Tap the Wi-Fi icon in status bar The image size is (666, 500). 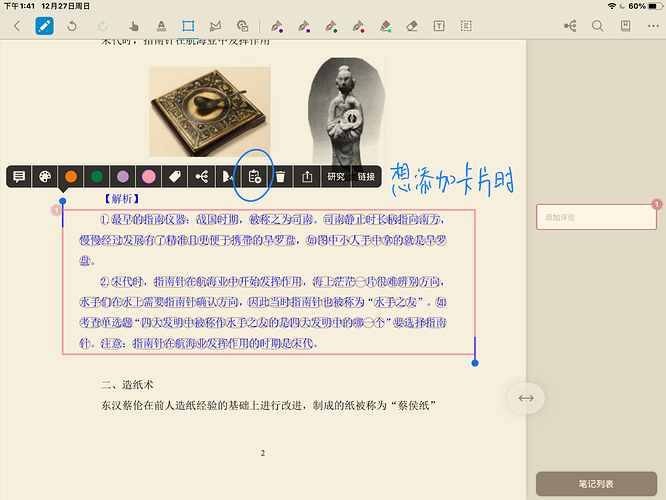tap(612, 6)
